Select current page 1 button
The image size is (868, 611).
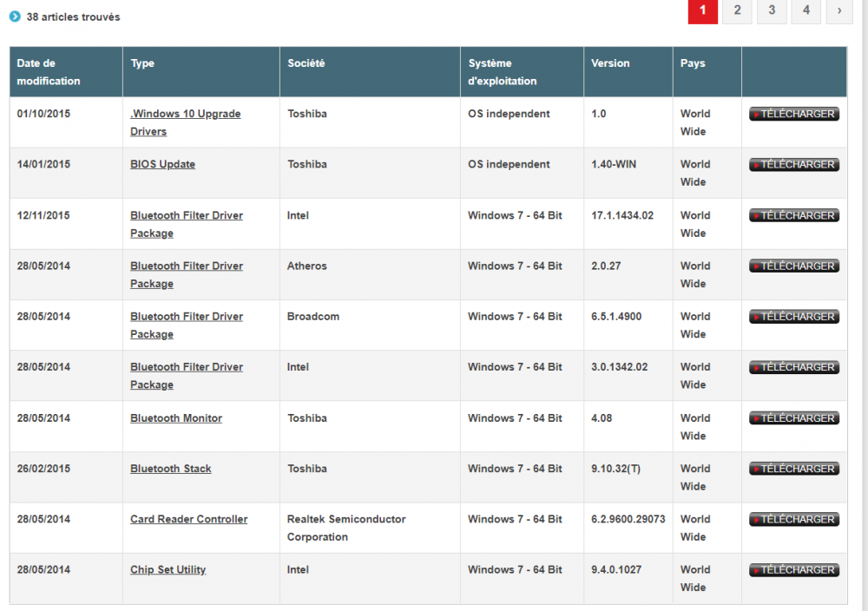point(702,10)
